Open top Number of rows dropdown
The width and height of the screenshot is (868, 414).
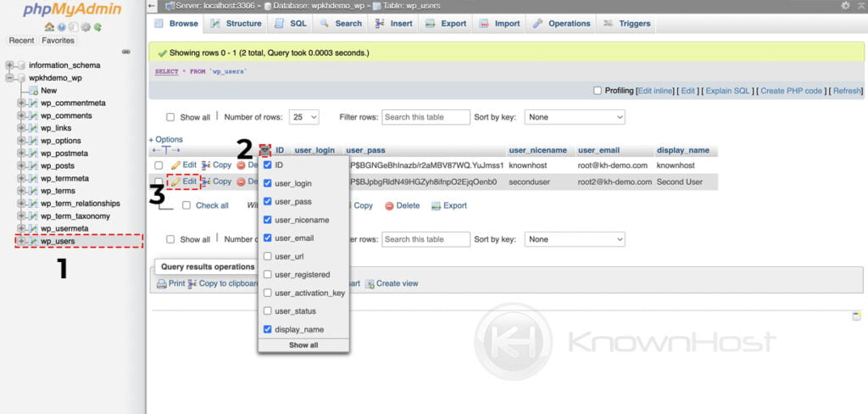pyautogui.click(x=304, y=117)
